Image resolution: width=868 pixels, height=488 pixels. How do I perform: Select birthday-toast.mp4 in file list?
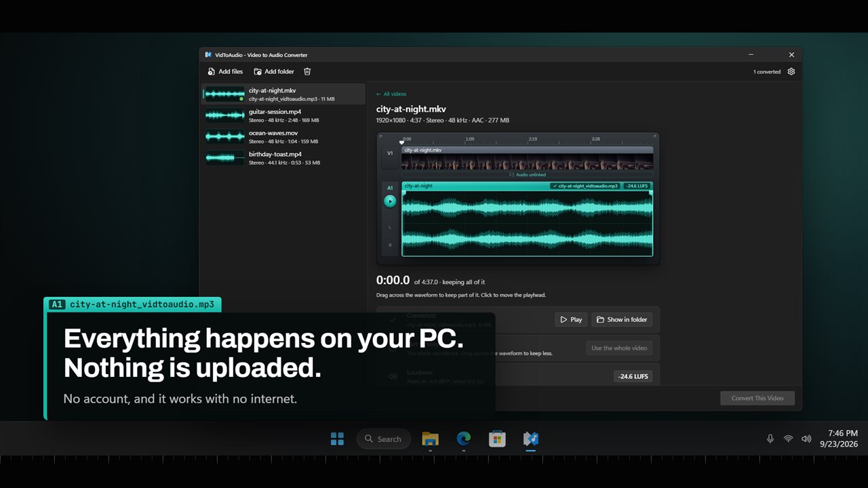tap(283, 158)
